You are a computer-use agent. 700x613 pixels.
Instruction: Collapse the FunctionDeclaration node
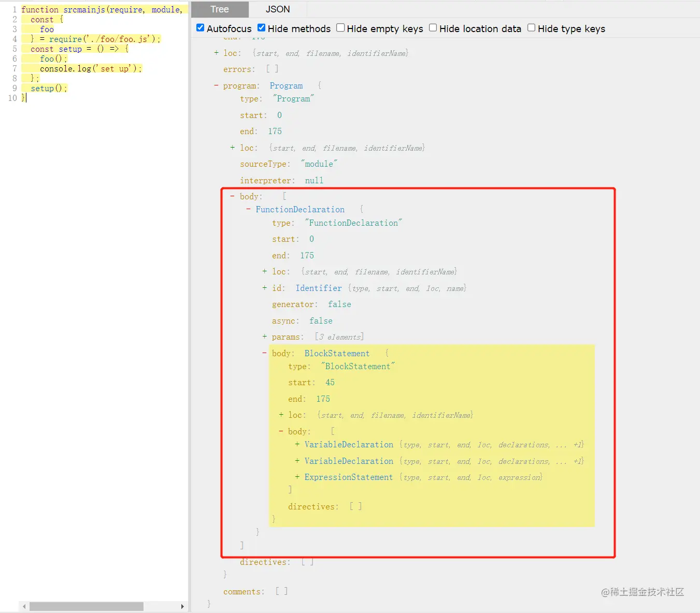249,209
